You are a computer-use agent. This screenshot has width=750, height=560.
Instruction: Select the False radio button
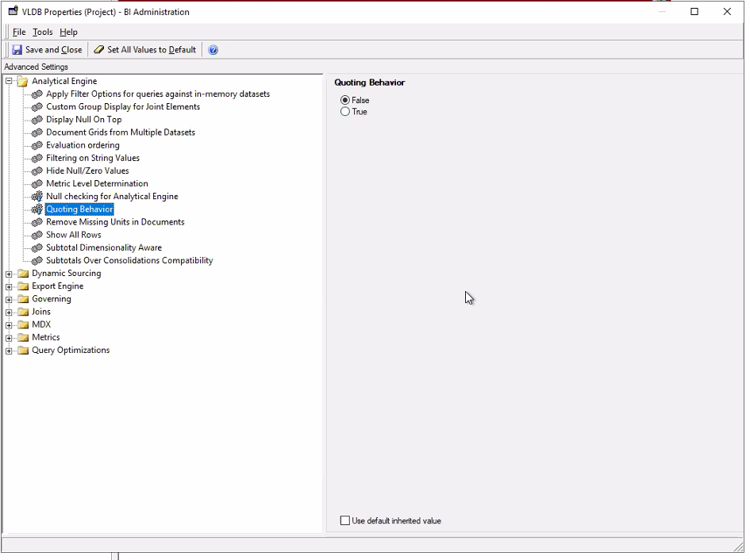pos(345,100)
